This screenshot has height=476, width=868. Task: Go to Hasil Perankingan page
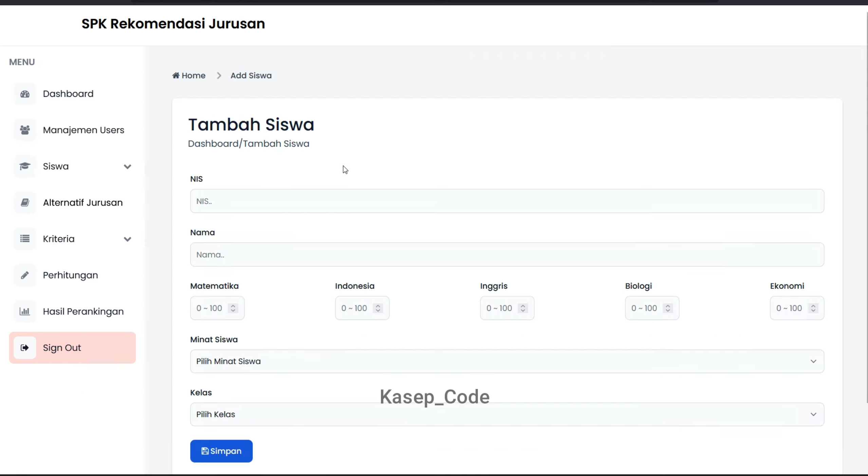coord(73,312)
